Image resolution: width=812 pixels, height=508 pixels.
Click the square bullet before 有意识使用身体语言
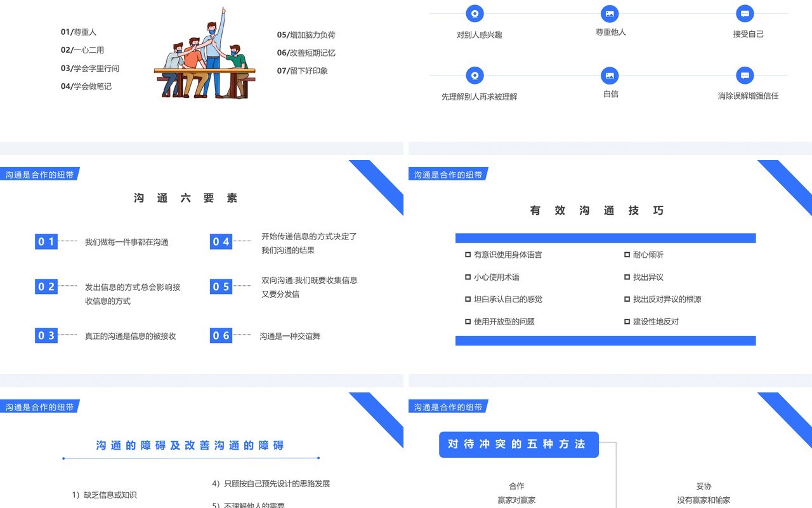coord(468,255)
